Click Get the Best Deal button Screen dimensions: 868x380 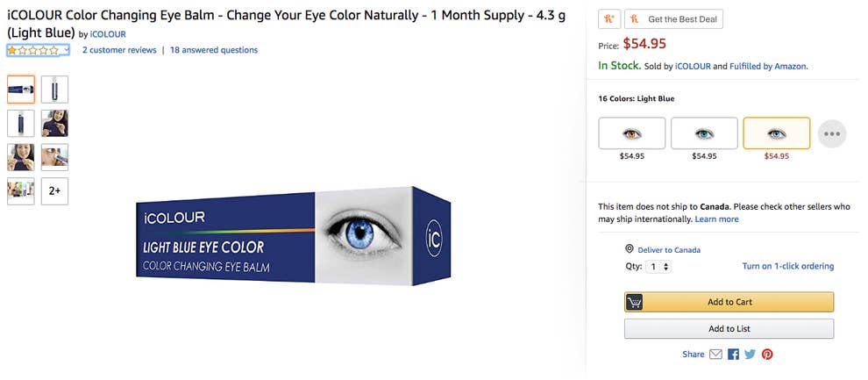click(673, 19)
